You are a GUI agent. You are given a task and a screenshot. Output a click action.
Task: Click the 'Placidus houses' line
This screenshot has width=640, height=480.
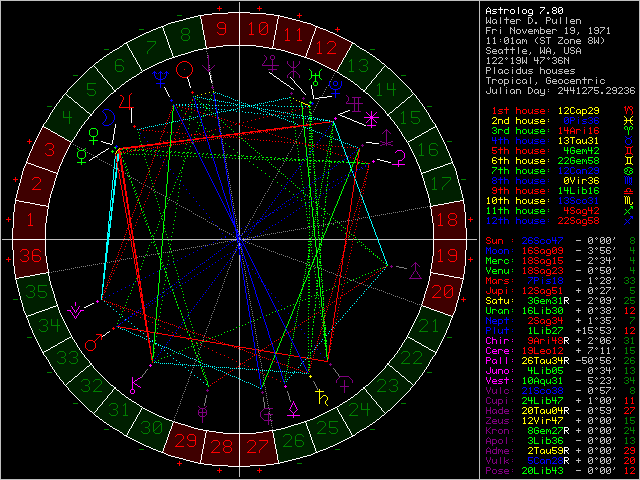point(530,71)
